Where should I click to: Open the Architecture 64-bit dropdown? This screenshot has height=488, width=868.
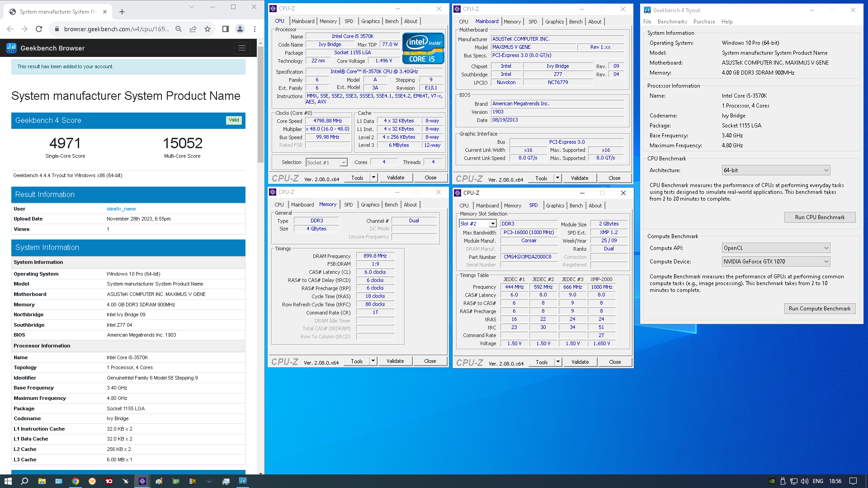tap(776, 170)
